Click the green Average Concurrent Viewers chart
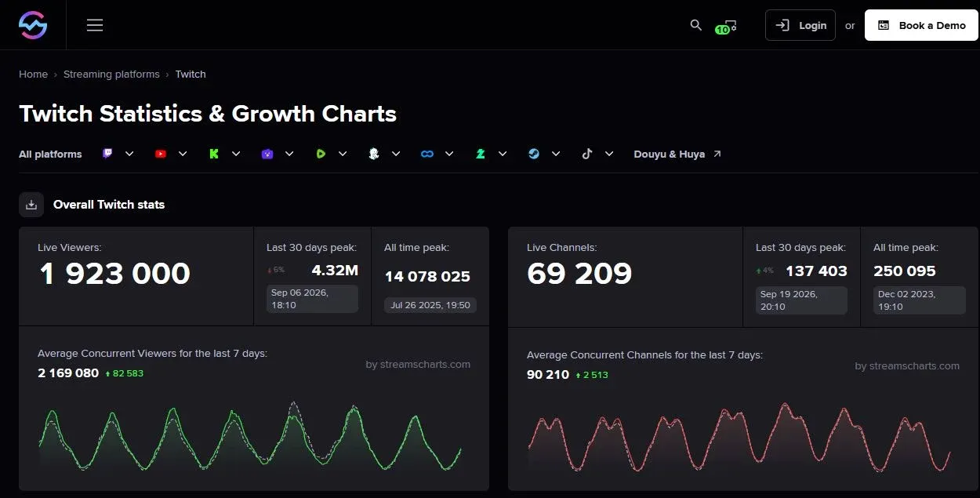Screen dimensions: 980x498 250,437
